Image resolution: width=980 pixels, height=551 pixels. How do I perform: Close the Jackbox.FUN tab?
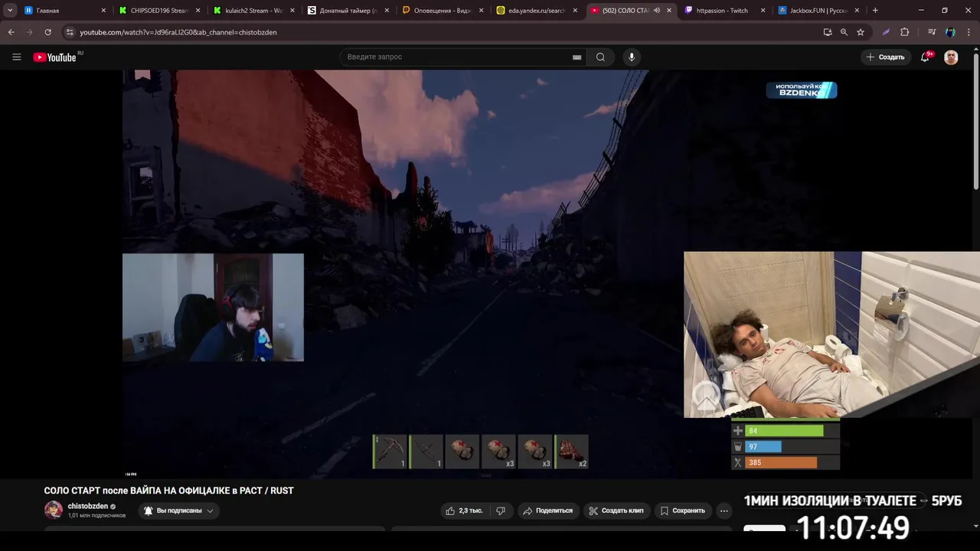point(857,11)
